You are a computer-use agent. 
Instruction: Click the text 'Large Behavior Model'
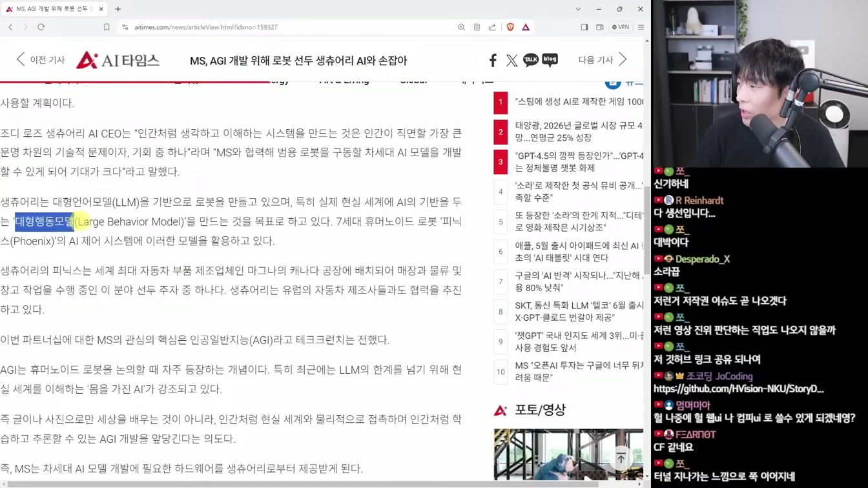pyautogui.click(x=130, y=221)
